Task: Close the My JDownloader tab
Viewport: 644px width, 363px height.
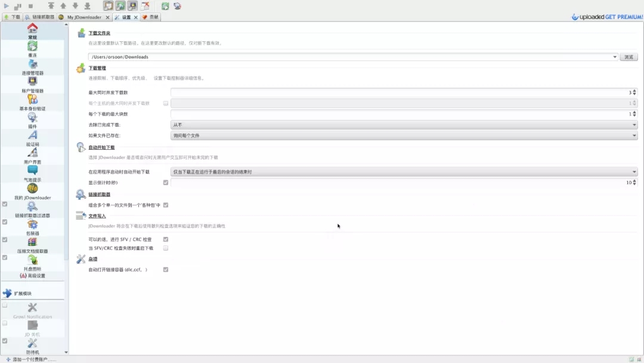Action: pos(107,17)
